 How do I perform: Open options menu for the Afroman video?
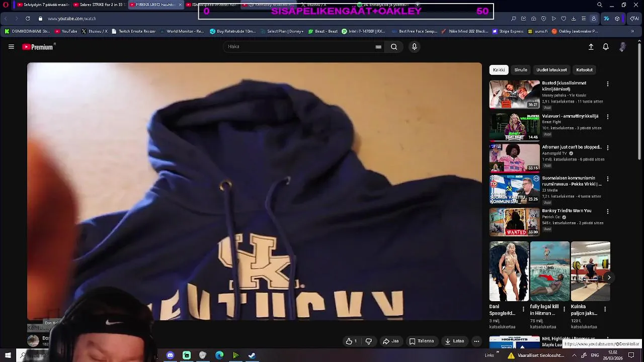click(x=608, y=148)
